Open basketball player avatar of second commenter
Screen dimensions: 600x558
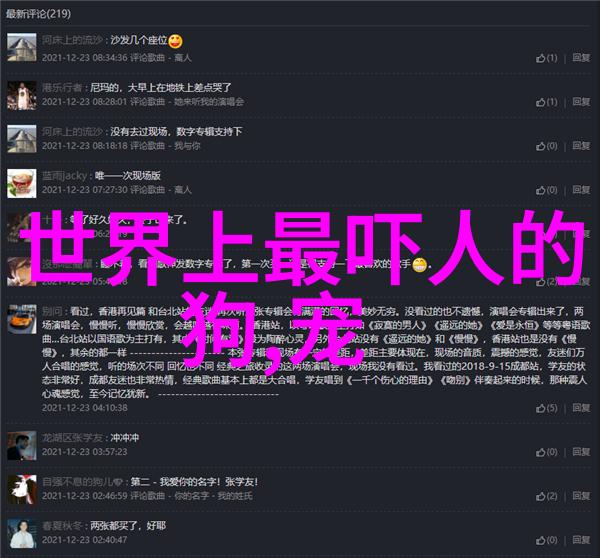(22, 95)
